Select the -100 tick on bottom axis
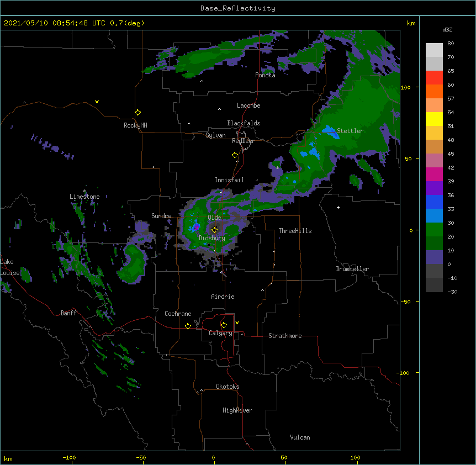Image resolution: width=476 pixels, height=465 pixels. (69, 457)
